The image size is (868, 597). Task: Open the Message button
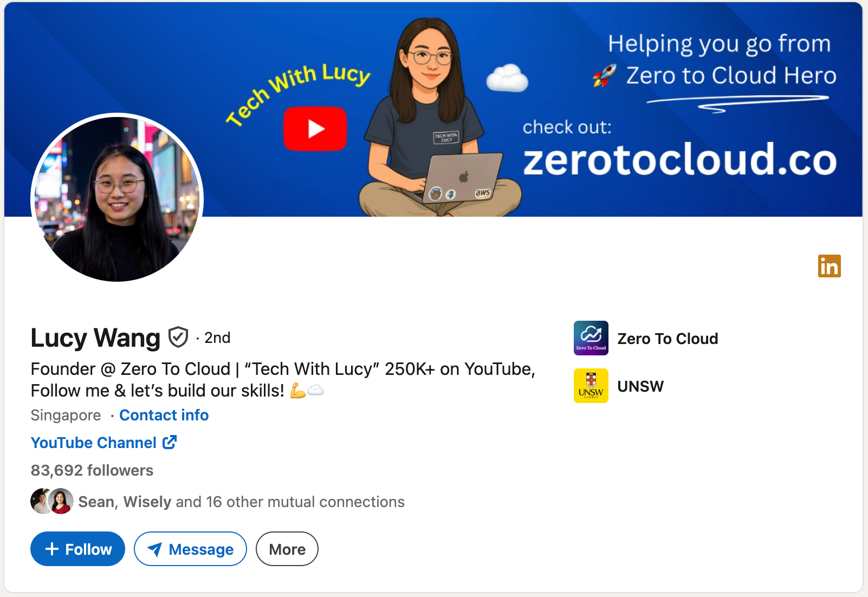click(190, 549)
